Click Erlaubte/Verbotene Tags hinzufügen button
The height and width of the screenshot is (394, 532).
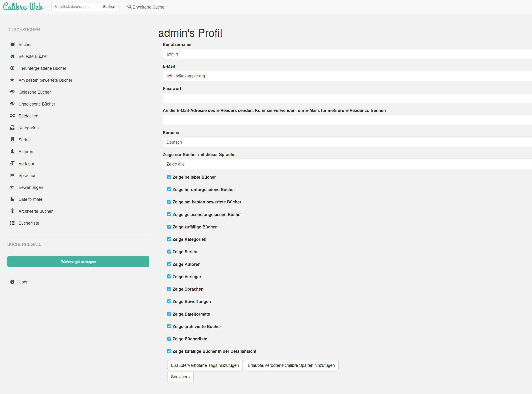[x=205, y=365]
